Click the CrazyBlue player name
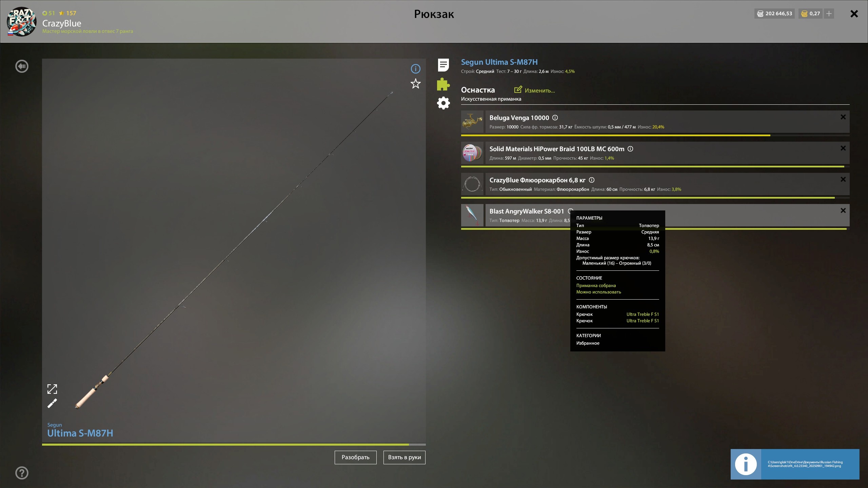The width and height of the screenshot is (868, 488). [62, 23]
